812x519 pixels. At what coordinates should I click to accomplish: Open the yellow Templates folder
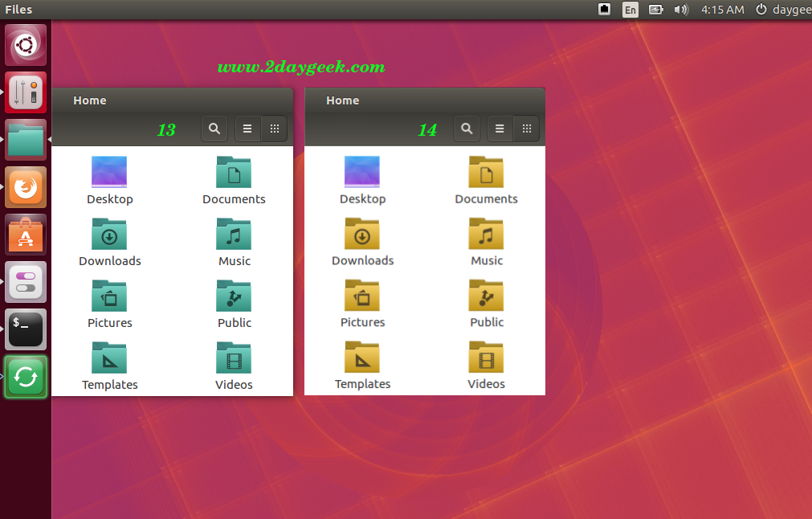coord(362,358)
